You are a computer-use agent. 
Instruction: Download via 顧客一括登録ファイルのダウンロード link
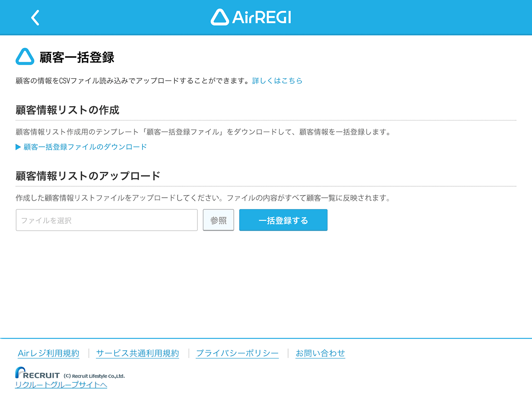[85, 147]
